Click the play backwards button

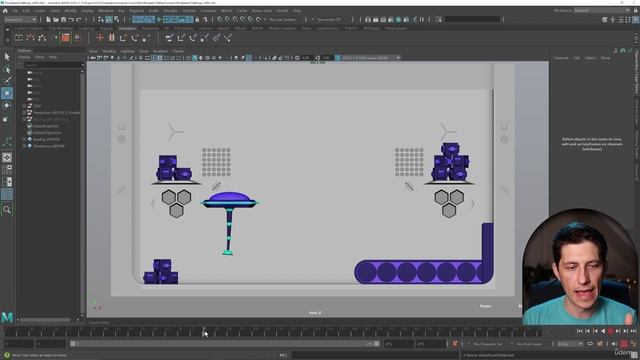pos(603,331)
